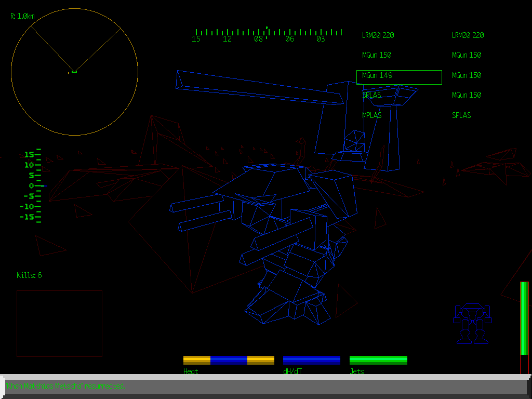The image size is (532, 399).
Task: Select the MGun 150 slot in the left group
Action: [x=377, y=55]
